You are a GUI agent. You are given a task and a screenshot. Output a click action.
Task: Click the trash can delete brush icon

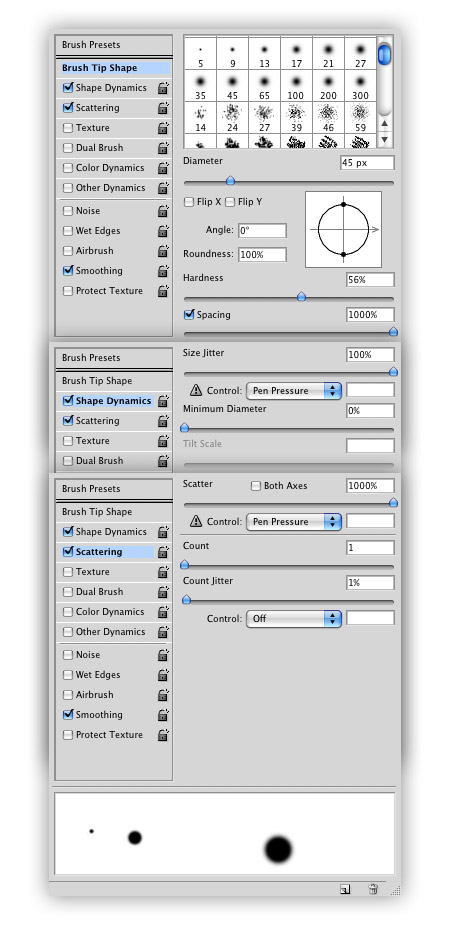tap(373, 888)
